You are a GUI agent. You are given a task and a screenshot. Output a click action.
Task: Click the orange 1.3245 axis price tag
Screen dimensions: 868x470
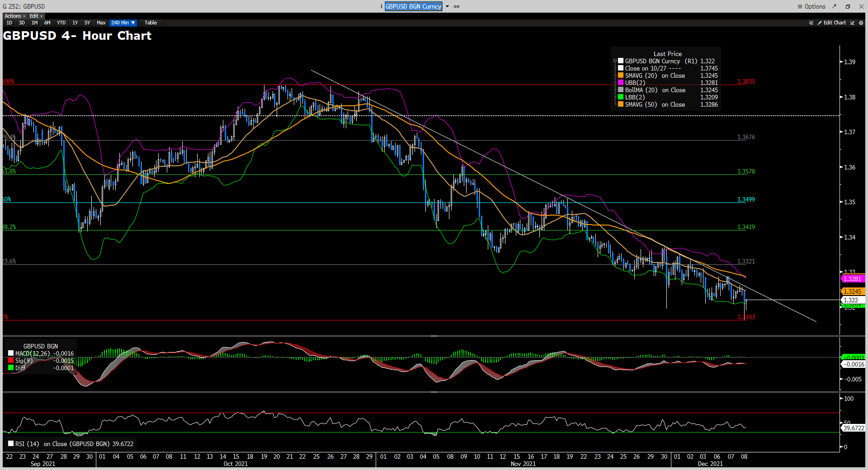point(852,291)
